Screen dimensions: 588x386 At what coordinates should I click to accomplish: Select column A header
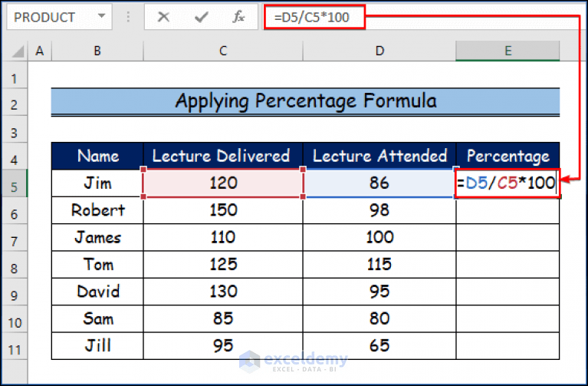point(39,51)
